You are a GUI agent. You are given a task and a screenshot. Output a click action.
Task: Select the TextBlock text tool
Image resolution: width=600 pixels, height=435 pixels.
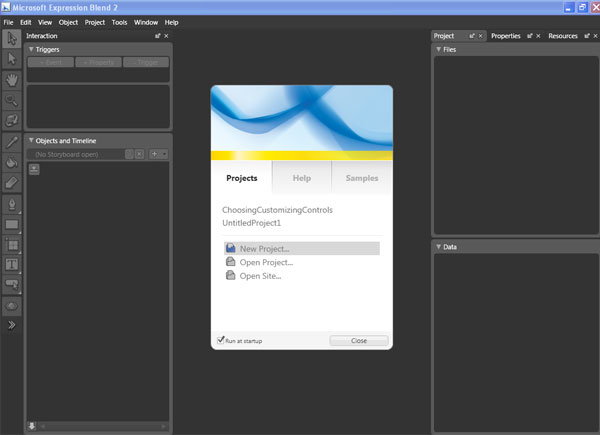[11, 264]
